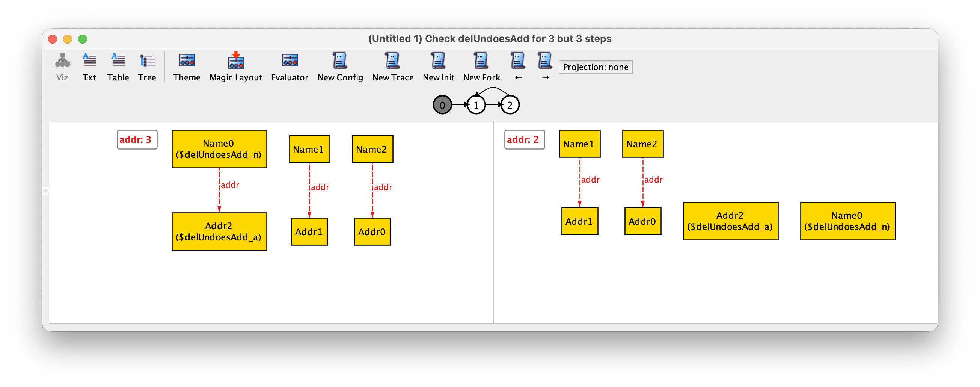
Task: Launch the Evaluator
Action: pyautogui.click(x=289, y=67)
